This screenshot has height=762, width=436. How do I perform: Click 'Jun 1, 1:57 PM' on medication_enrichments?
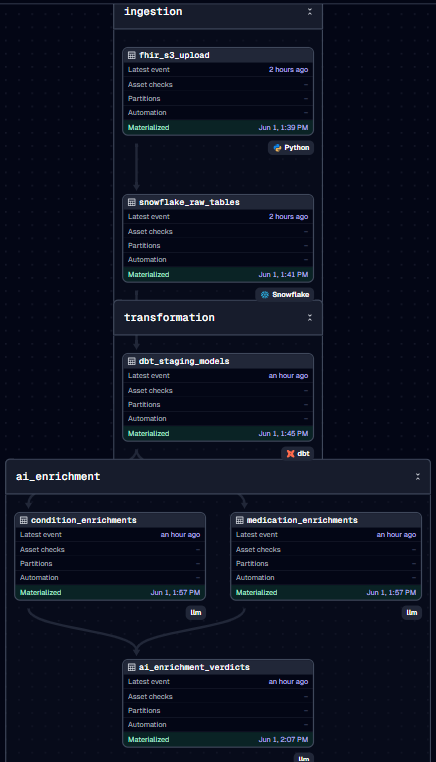pos(391,592)
